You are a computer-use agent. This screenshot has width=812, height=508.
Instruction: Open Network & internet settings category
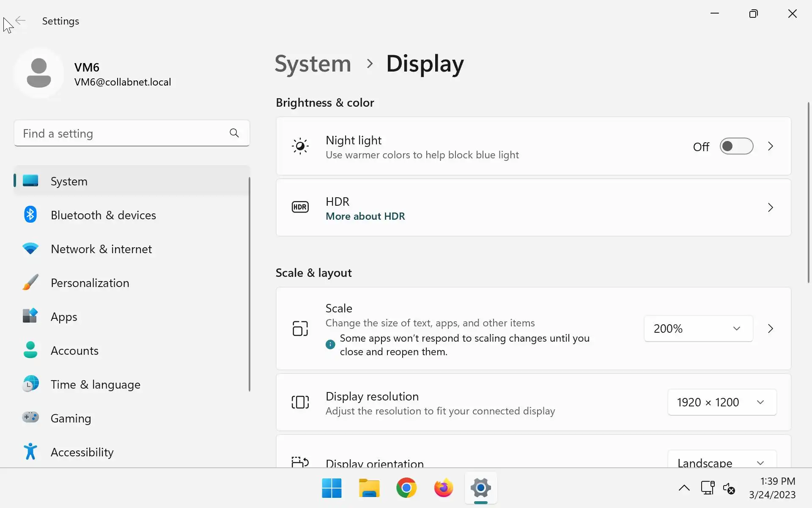click(101, 249)
